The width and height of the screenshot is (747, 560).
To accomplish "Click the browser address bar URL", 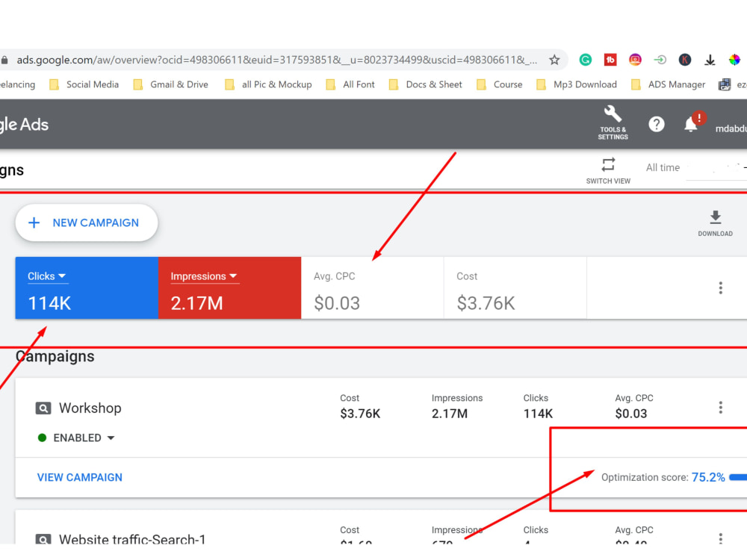I will coord(276,60).
